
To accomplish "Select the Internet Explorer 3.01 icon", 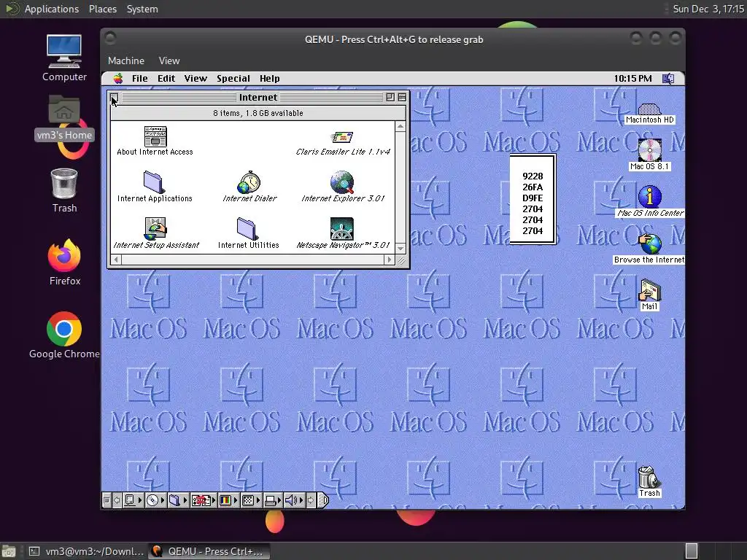I will click(342, 182).
